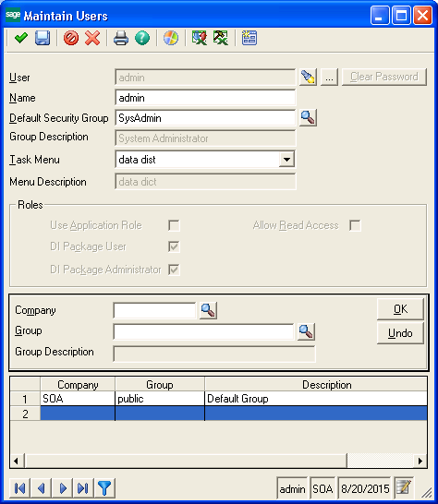Click the memo notepad icon in status bar
Image resolution: width=438 pixels, height=504 pixels.
(404, 487)
